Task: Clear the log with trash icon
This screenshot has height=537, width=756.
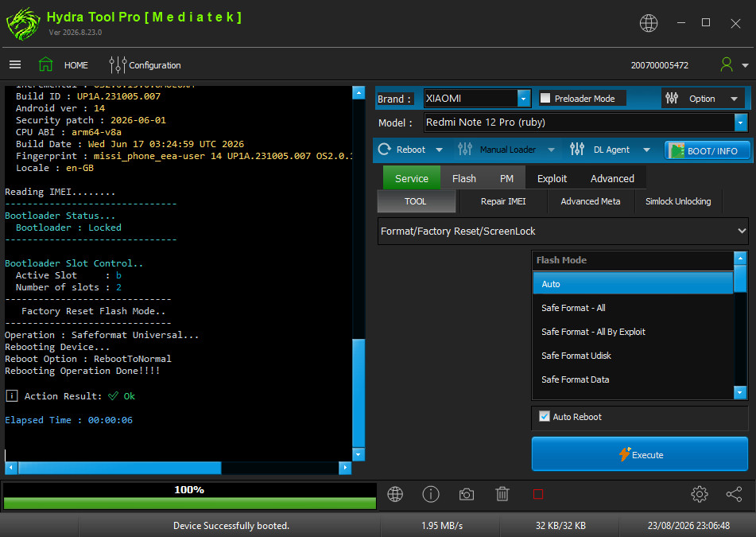Action: 502,494
